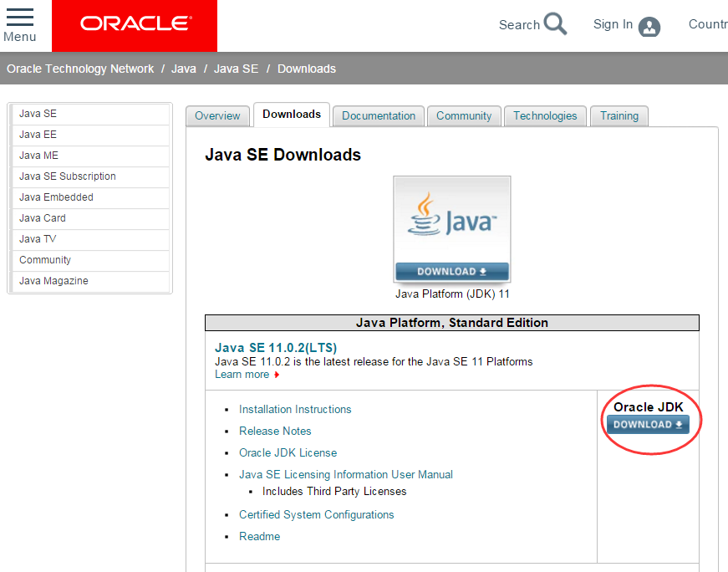
Task: Open Java SE Subscription in sidebar
Action: [90, 176]
